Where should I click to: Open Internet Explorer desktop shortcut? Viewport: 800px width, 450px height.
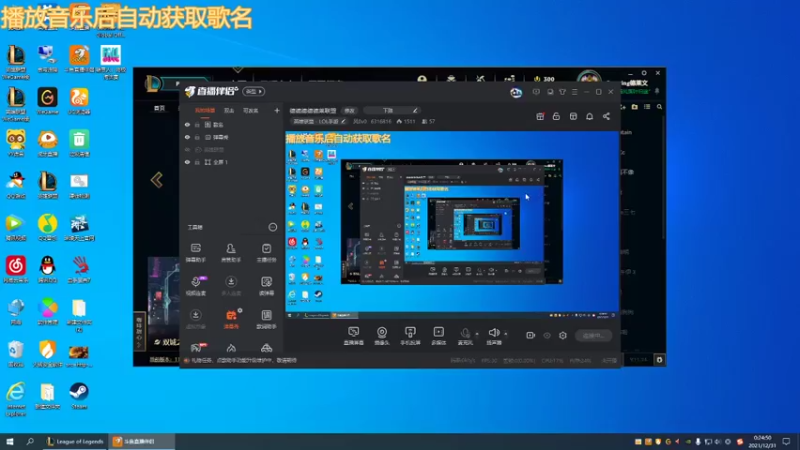(x=16, y=399)
